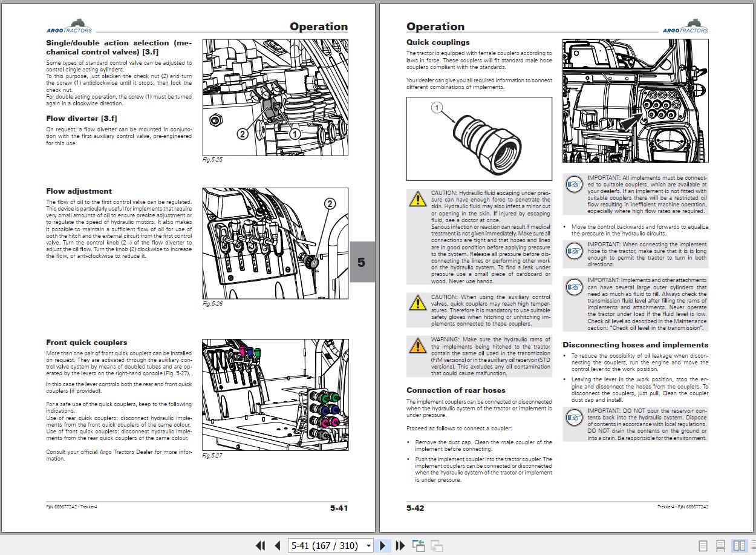Click the Fig.5-26 flow adjustment illustration
756x555 pixels.
click(x=275, y=243)
